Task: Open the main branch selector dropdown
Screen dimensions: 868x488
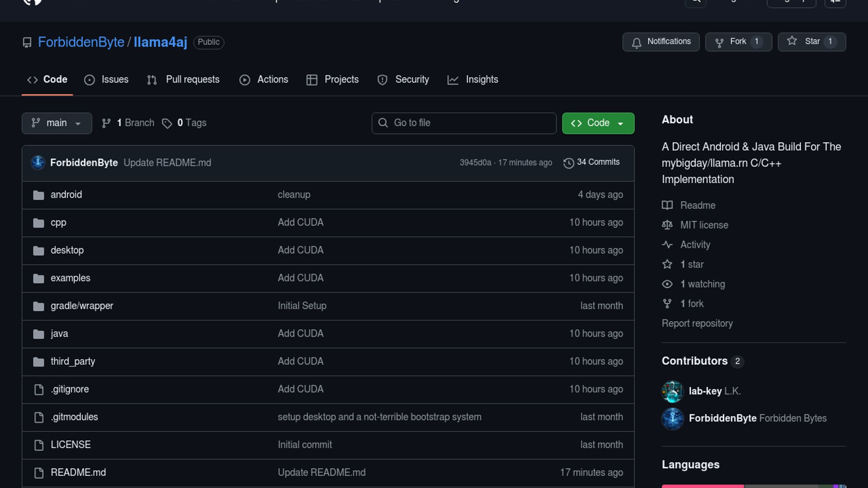Action: tap(57, 123)
